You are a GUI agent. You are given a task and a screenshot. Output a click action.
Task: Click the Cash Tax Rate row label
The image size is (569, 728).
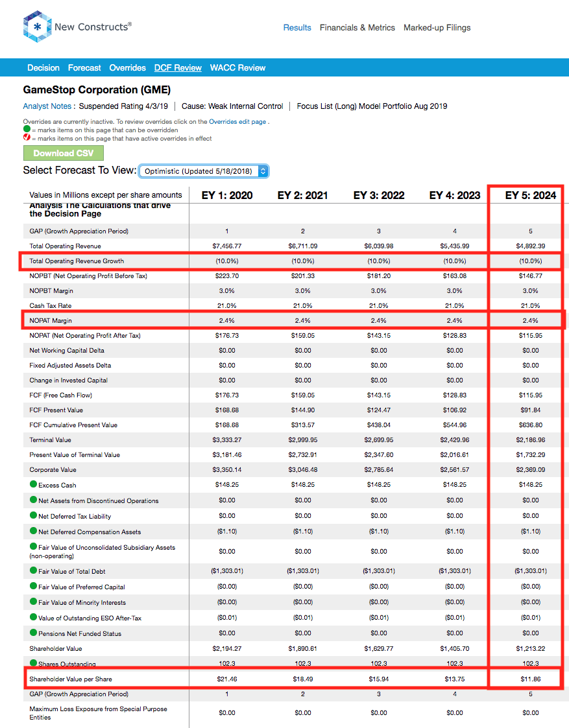[50, 305]
